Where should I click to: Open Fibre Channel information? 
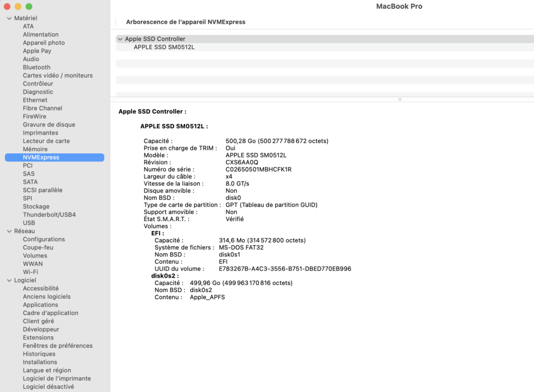[x=43, y=108]
